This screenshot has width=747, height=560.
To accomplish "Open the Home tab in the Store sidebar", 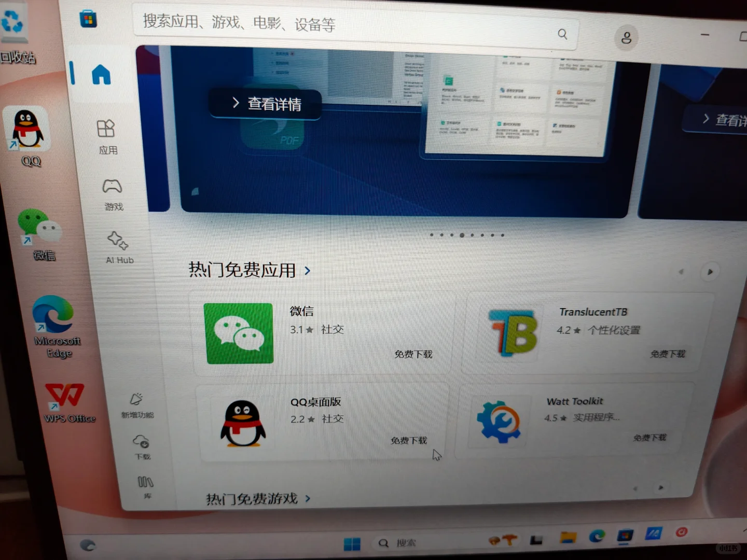I will click(101, 75).
